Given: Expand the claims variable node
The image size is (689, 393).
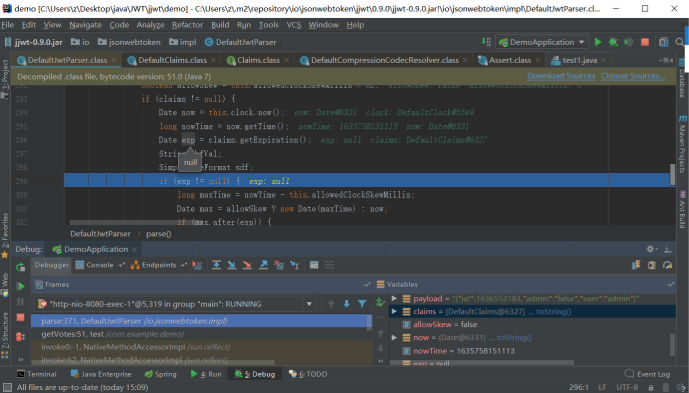Looking at the screenshot, I should 394,311.
